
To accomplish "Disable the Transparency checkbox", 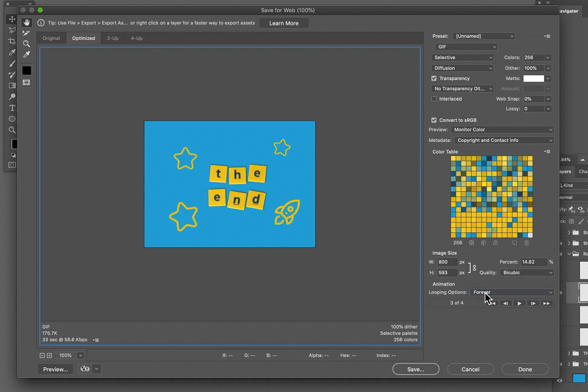I will pos(434,78).
